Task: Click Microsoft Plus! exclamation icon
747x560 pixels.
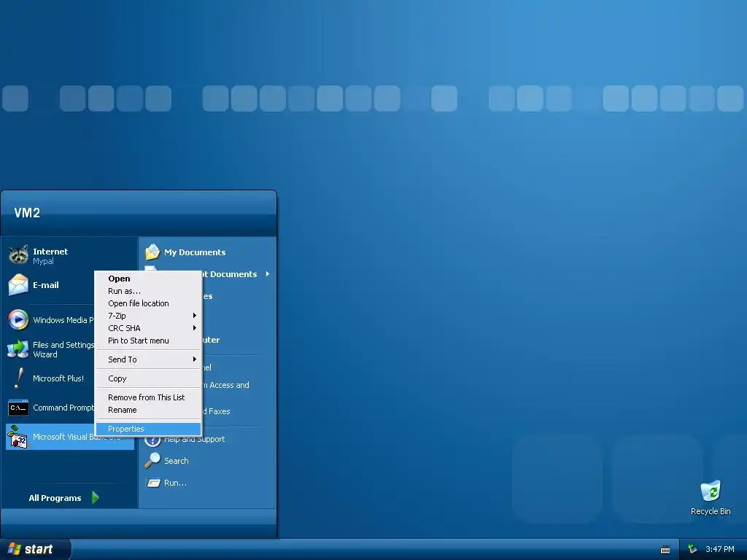Action: [18, 378]
